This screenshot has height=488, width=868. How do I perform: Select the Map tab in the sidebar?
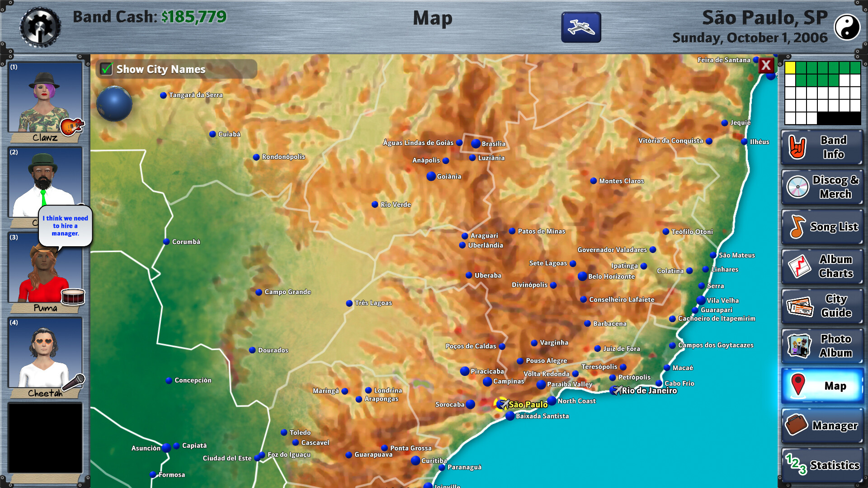[x=822, y=385]
